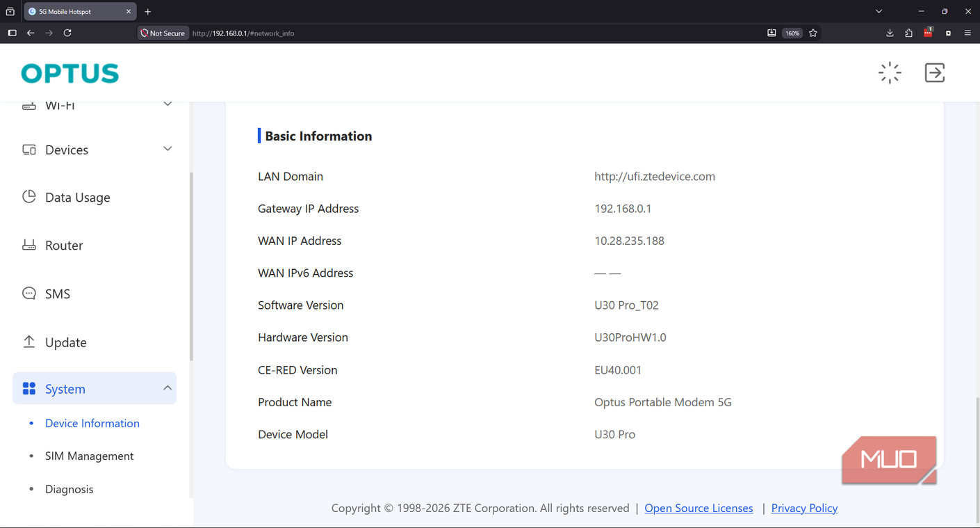Open the Privacy Policy link
This screenshot has width=980, height=528.
click(804, 508)
